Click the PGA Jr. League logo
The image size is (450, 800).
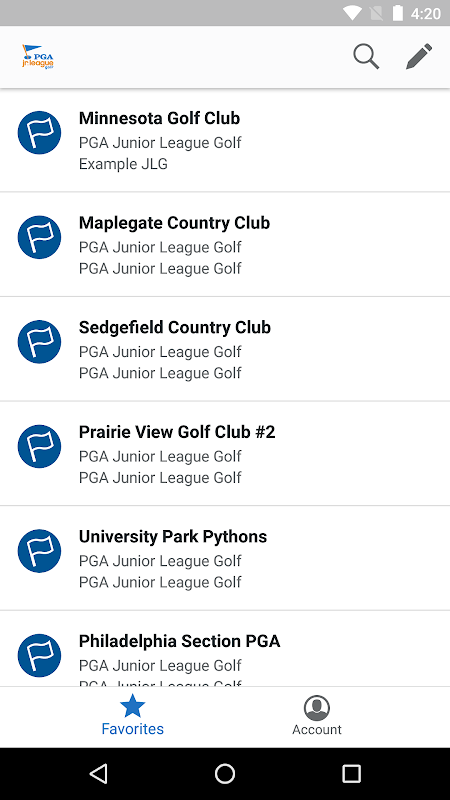38,57
